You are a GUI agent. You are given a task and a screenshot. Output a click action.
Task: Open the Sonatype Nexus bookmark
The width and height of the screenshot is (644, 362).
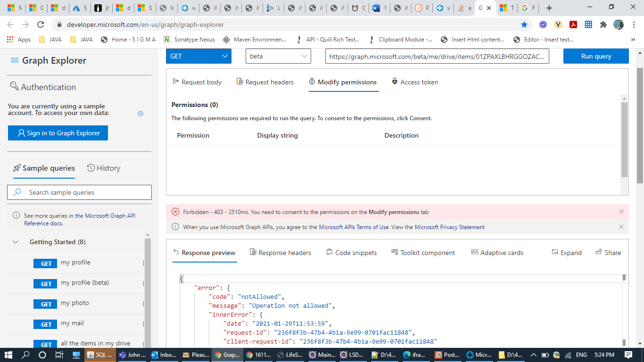pyautogui.click(x=189, y=40)
